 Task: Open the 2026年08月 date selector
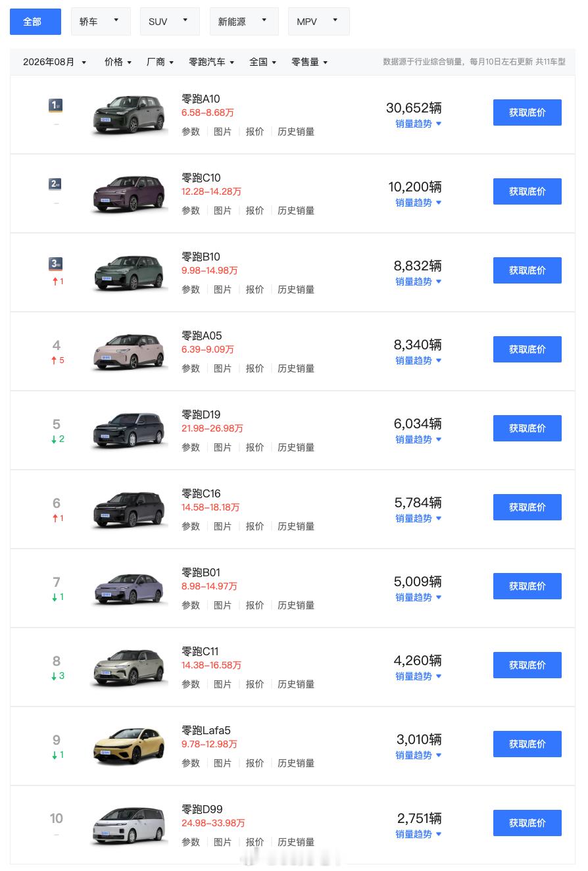(x=55, y=62)
